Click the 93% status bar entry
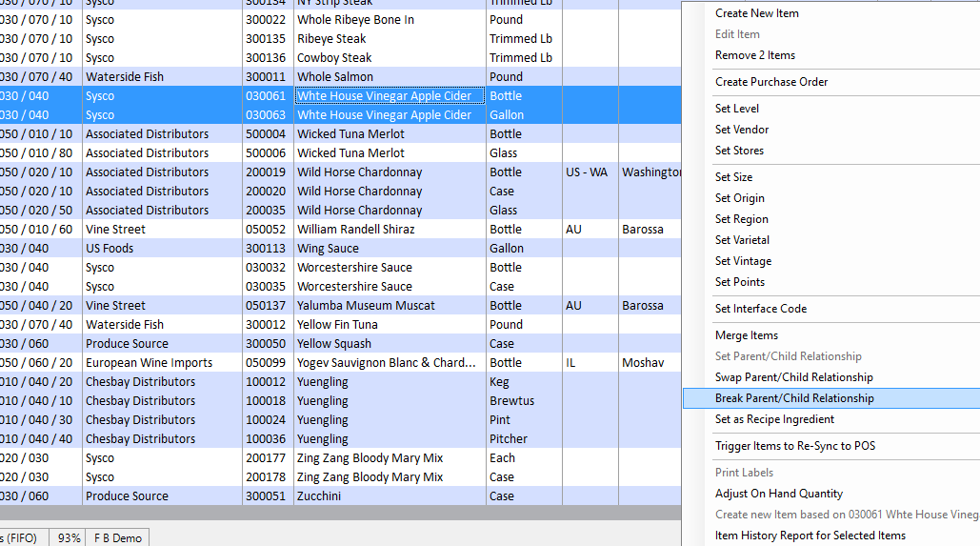This screenshot has height=546, width=980. (69, 537)
